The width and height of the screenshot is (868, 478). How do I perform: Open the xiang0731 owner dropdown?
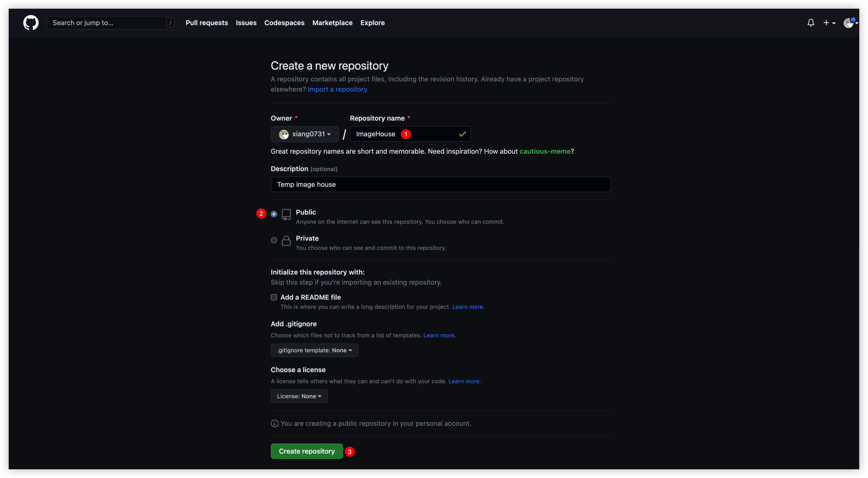click(304, 134)
